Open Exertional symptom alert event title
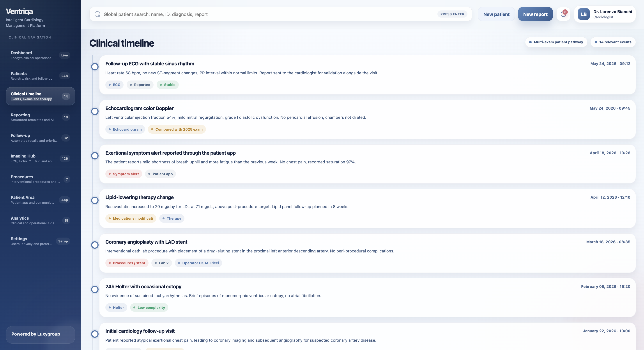This screenshot has height=350, width=644. coord(170,153)
